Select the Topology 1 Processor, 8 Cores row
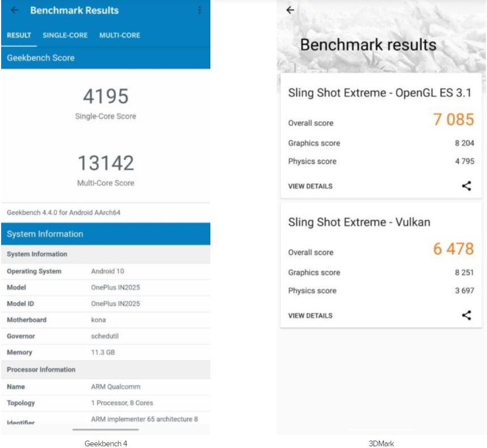 point(105,403)
